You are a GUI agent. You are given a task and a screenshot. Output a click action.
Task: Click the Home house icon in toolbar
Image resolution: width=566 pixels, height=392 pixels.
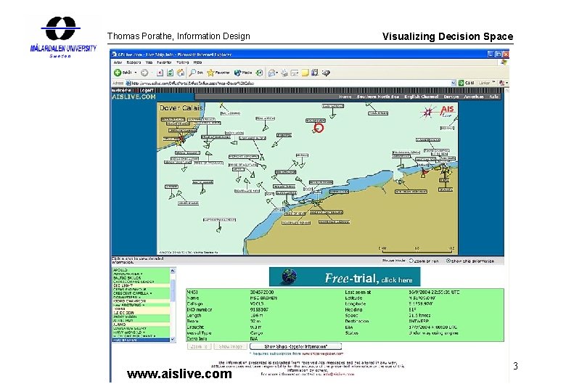(x=181, y=73)
